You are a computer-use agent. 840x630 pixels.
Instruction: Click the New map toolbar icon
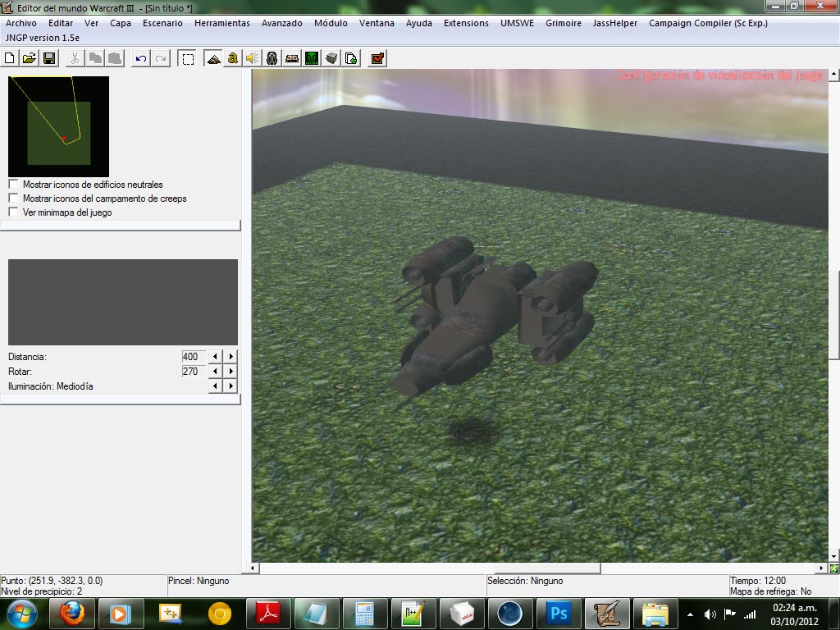click(x=10, y=58)
